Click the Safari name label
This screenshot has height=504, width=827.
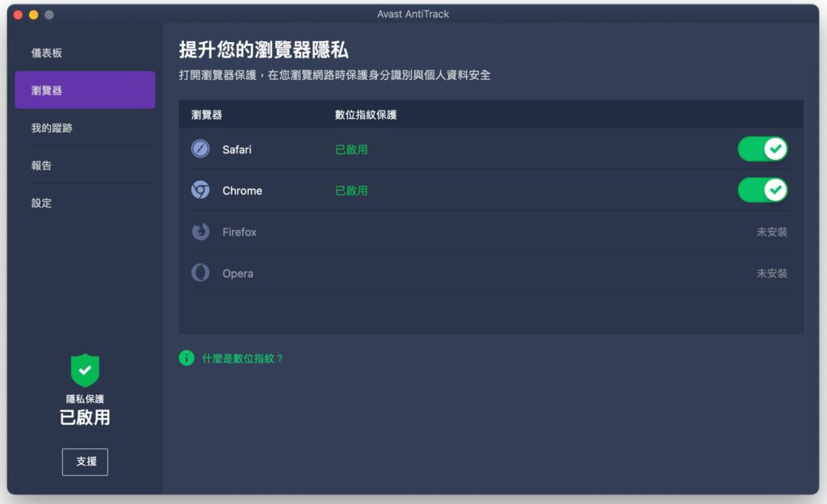click(x=237, y=149)
